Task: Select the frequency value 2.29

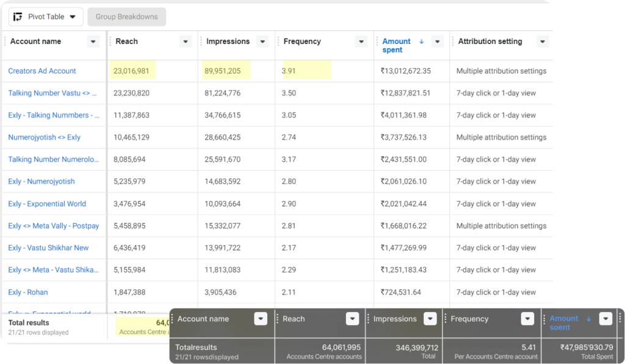Action: point(289,270)
